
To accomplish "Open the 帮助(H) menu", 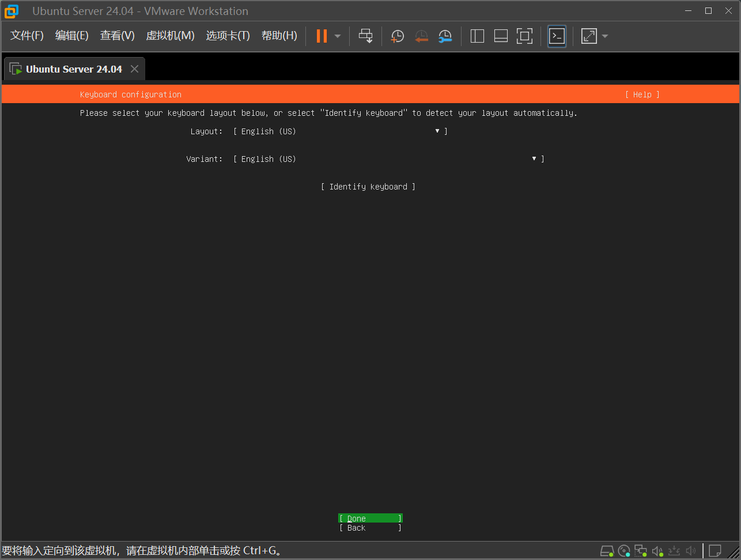I will [x=279, y=36].
